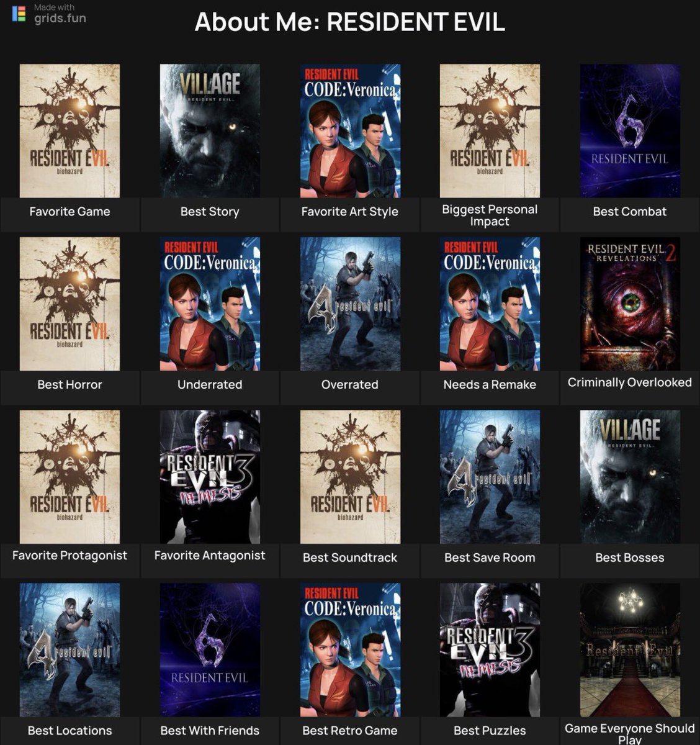700x745 pixels.
Task: Select the Favorite Antagonist Nemesis cover
Action: coord(210,477)
